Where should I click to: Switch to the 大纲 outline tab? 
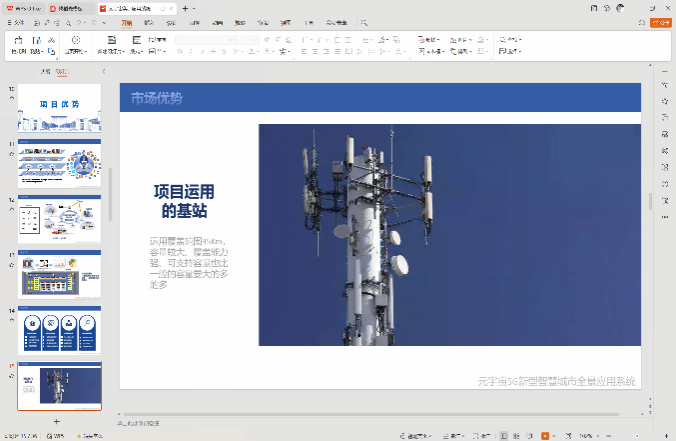tap(44, 72)
